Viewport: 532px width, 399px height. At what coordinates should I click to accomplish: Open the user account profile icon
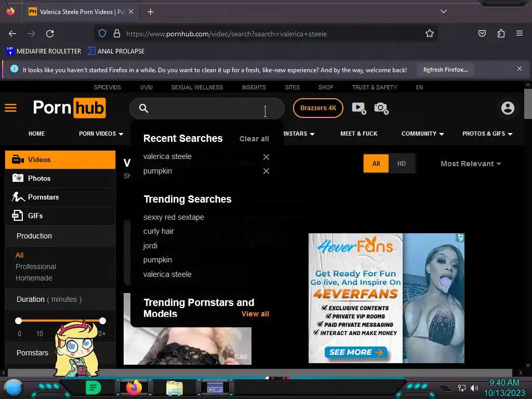click(x=508, y=108)
